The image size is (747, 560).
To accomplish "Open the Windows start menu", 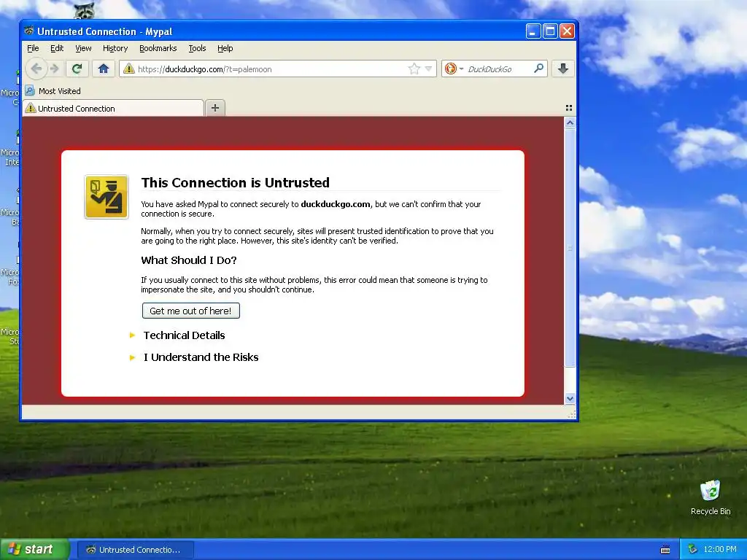I will click(34, 550).
